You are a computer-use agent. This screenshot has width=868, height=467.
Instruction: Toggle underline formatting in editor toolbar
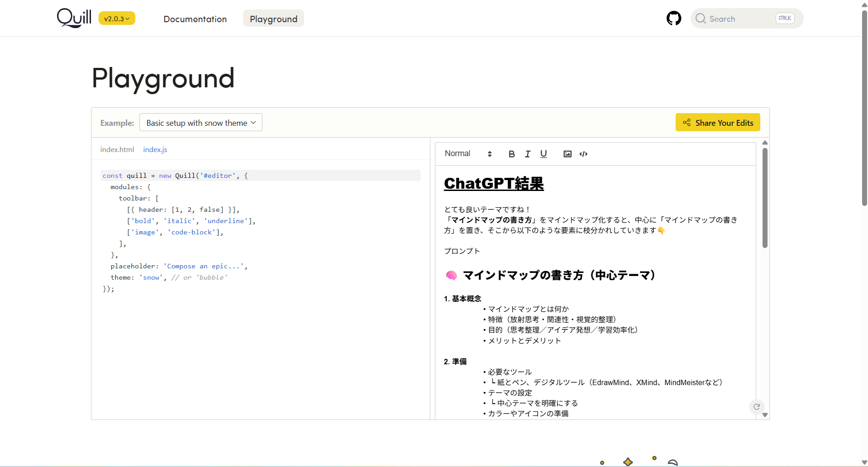pos(544,154)
